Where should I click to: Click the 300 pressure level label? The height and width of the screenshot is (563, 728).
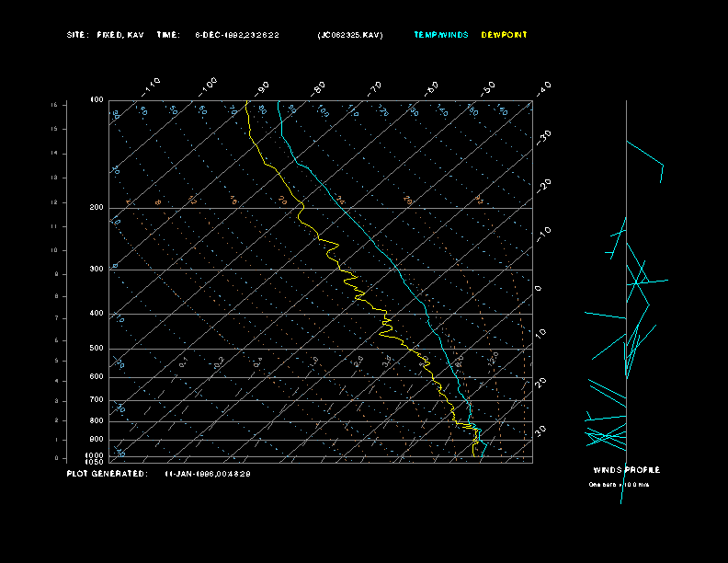97,270
